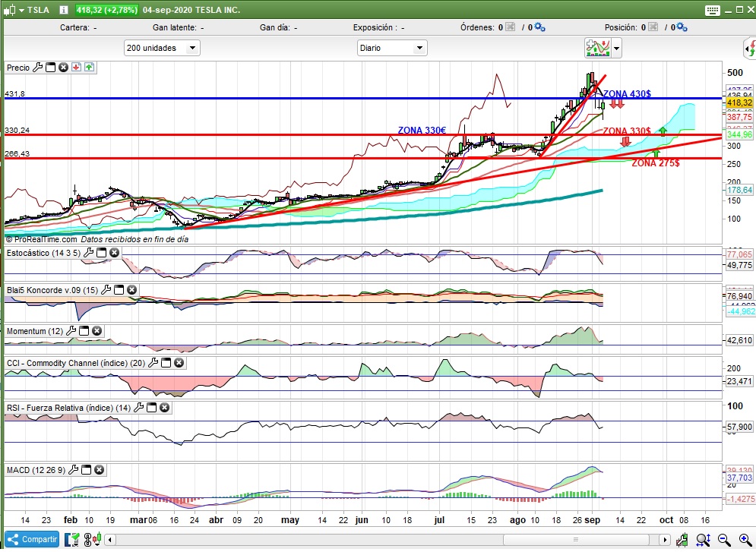756x552 pixels.
Task: Click the yellow 418,32 price axis label
Action: (739, 103)
